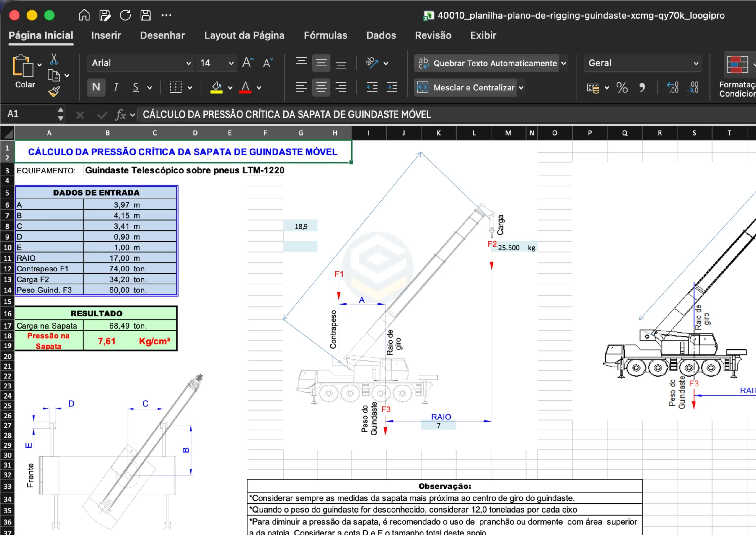Decrease indent icon
756x535 pixels.
click(372, 87)
